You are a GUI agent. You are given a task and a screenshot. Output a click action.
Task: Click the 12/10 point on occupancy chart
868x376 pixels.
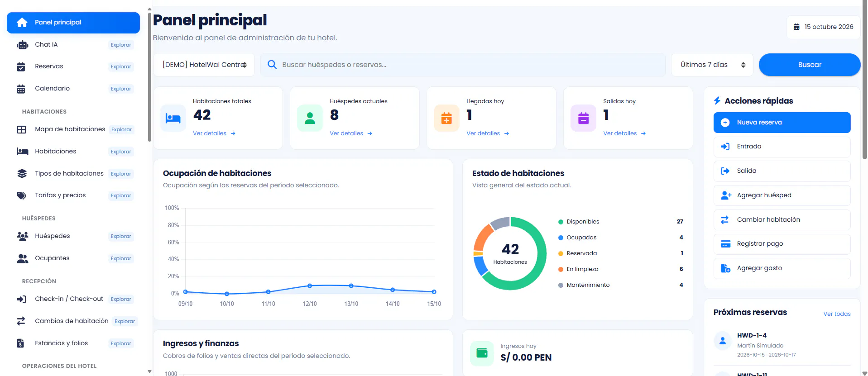[x=310, y=286]
